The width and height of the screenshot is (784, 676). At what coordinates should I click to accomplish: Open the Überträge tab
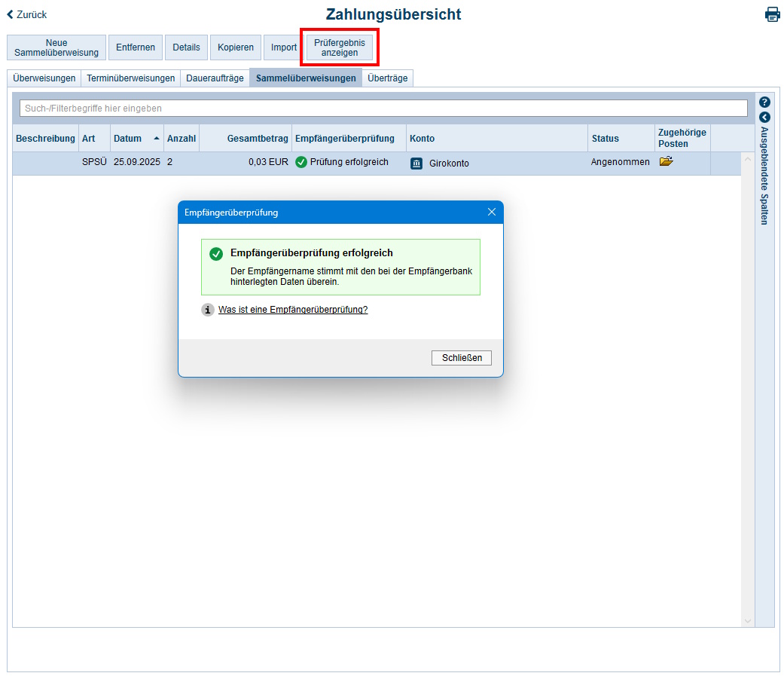tap(387, 78)
